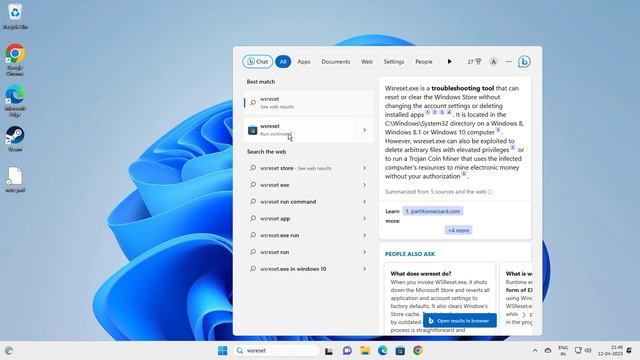Show next People Also Ask card arrow

click(x=524, y=315)
